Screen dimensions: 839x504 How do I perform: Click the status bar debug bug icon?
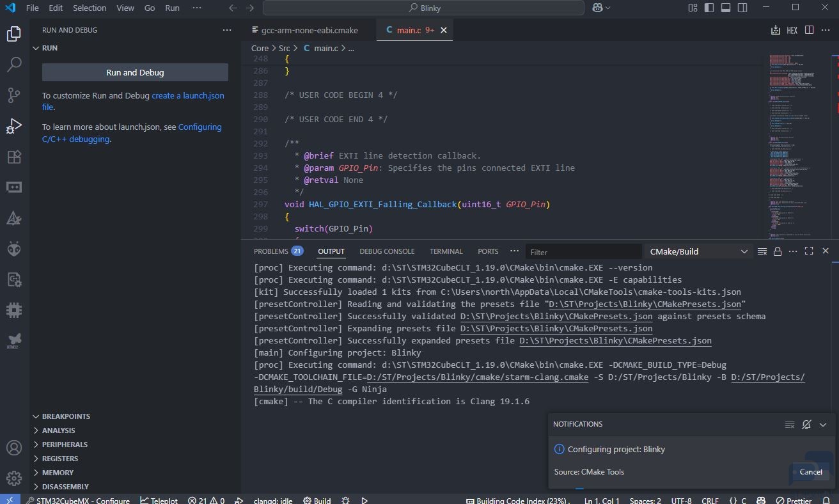[346, 500]
